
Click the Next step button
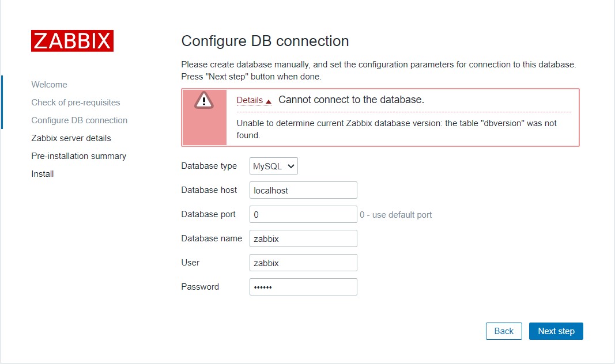point(556,331)
